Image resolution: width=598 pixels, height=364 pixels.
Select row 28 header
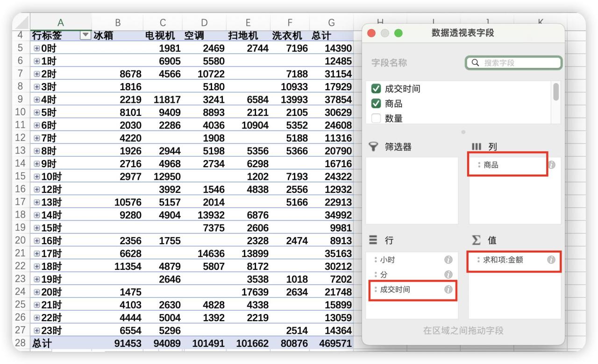(21, 344)
